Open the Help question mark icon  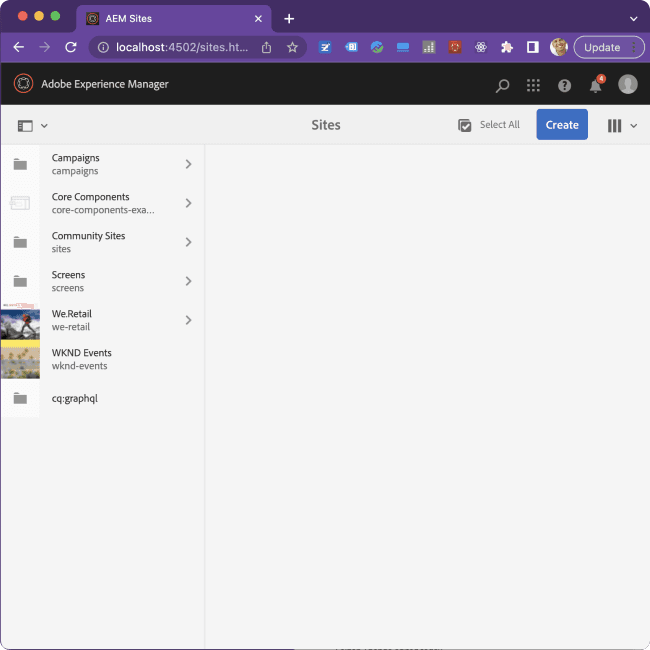point(564,86)
